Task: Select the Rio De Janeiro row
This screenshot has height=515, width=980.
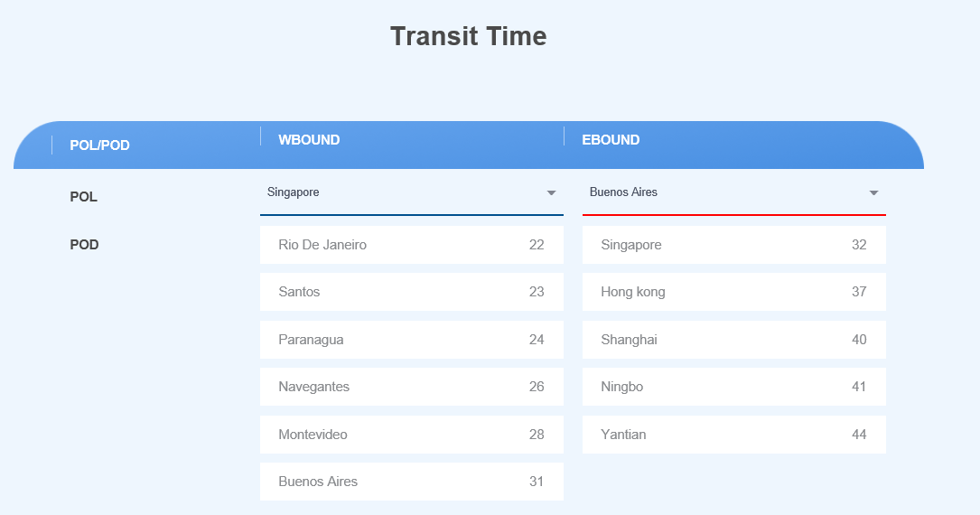Action: click(x=411, y=245)
